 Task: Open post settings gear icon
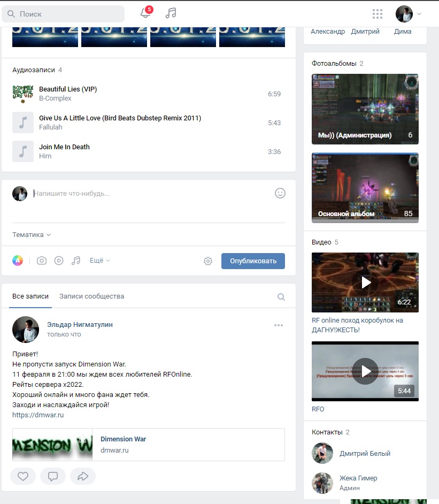pos(208,261)
